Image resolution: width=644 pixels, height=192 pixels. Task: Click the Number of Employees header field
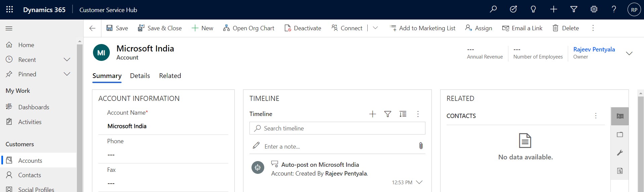(538, 53)
